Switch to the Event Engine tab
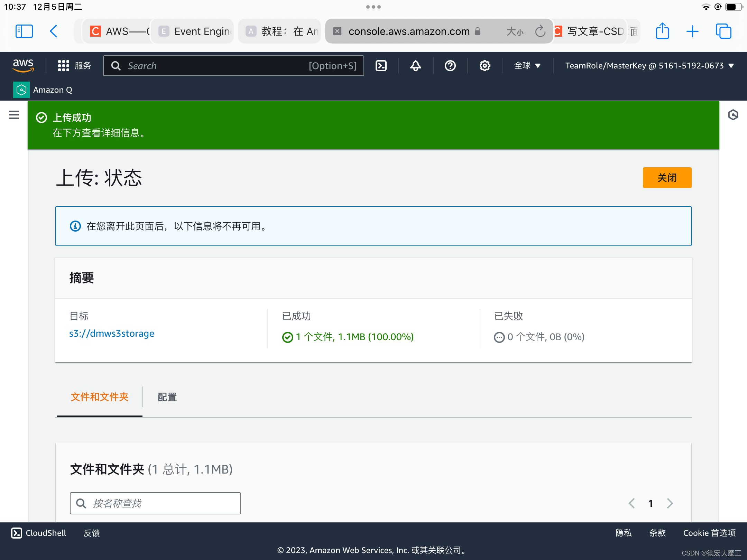The height and width of the screenshot is (560, 747). pos(193,31)
